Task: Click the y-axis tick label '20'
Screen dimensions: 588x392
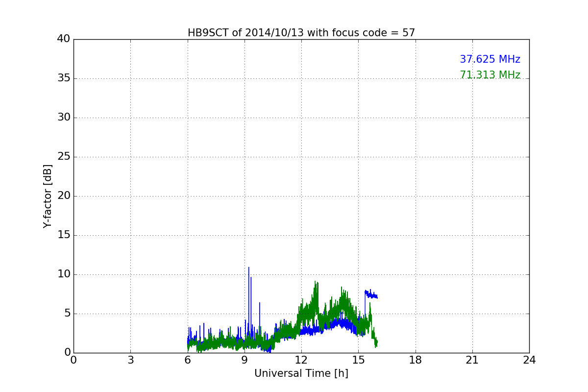Action: [64, 196]
